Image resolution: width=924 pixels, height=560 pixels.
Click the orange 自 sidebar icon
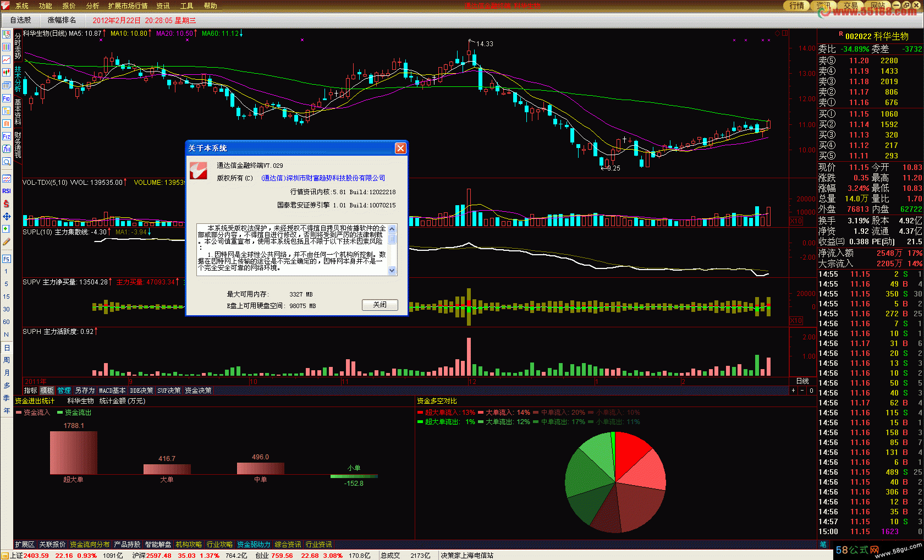pos(7,123)
